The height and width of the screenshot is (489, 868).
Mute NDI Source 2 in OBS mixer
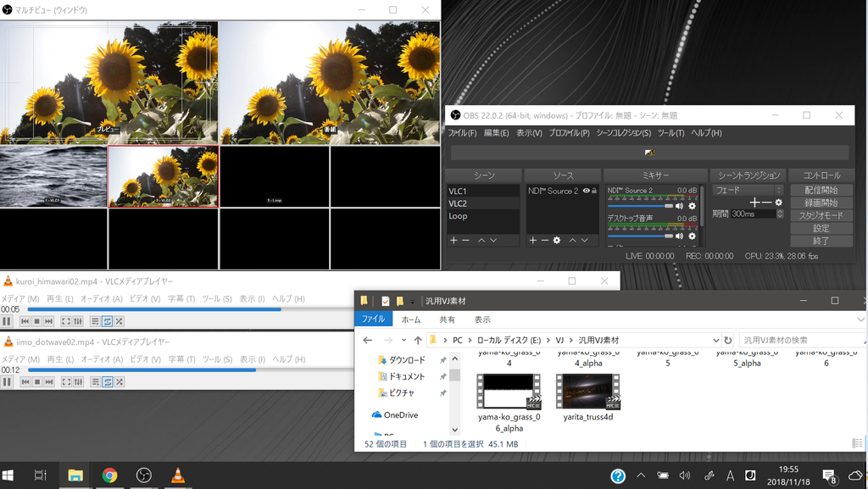pos(679,206)
